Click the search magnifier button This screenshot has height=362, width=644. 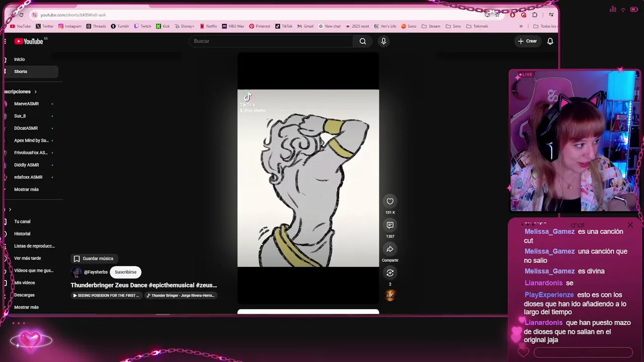point(363,41)
